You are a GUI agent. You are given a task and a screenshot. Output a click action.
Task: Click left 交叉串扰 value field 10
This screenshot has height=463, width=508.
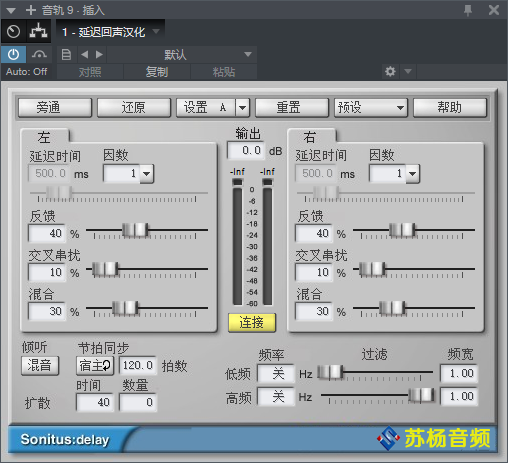coord(47,272)
